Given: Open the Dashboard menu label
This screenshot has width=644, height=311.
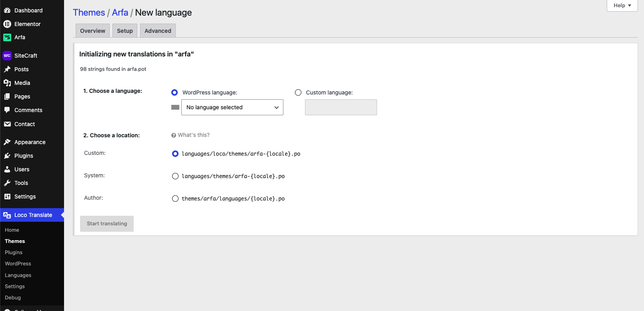Looking at the screenshot, I should [28, 10].
